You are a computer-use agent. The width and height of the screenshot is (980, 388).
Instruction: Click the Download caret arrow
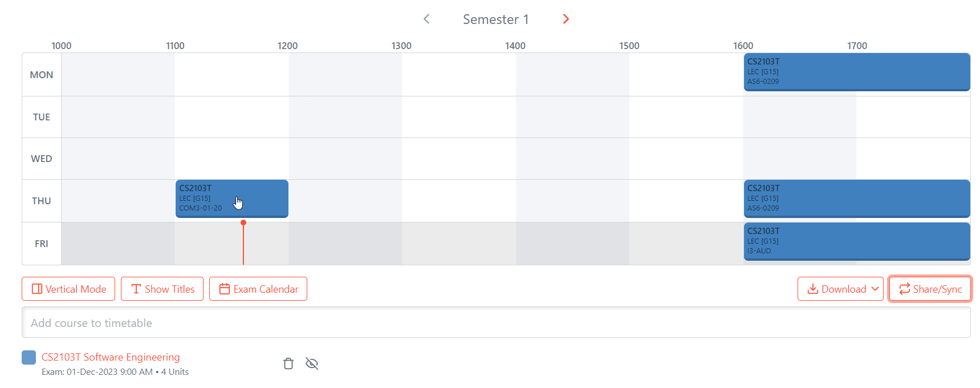[x=875, y=289]
